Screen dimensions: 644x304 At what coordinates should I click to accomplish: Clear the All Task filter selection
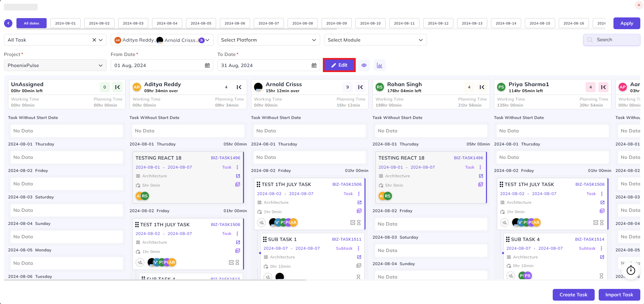pyautogui.click(x=94, y=40)
